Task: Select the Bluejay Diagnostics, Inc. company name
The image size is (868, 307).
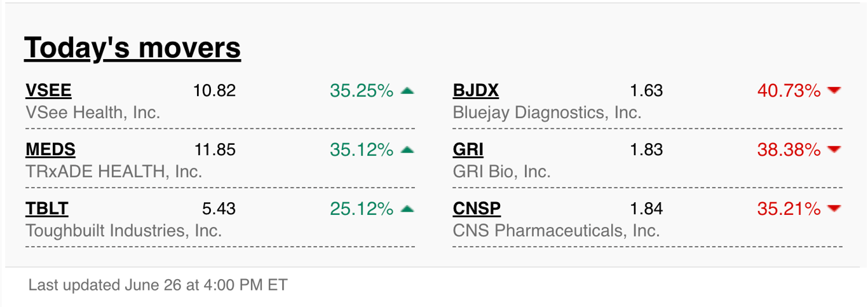Action: point(547,113)
